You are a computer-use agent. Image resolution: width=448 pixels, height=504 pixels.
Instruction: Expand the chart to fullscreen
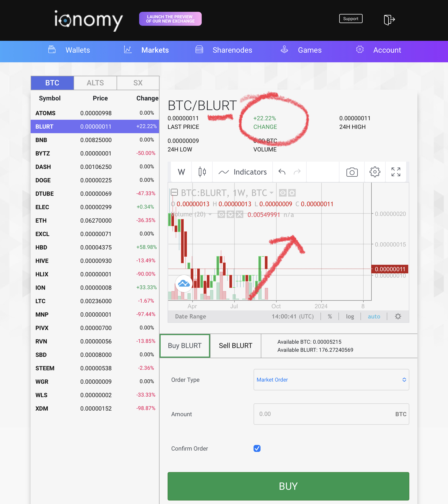(x=396, y=172)
